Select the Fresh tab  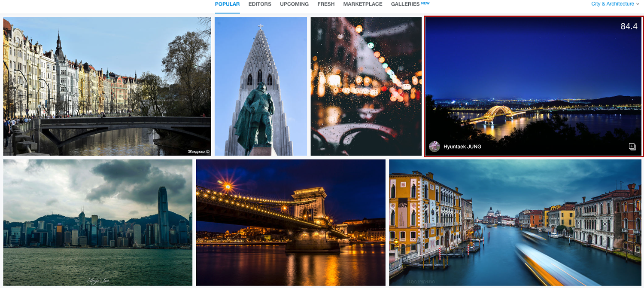(326, 4)
